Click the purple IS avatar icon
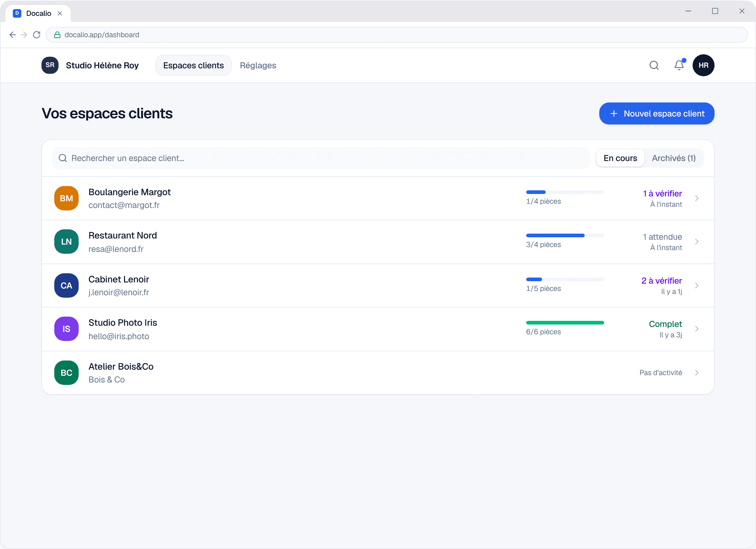Image resolution: width=756 pixels, height=549 pixels. click(x=66, y=329)
